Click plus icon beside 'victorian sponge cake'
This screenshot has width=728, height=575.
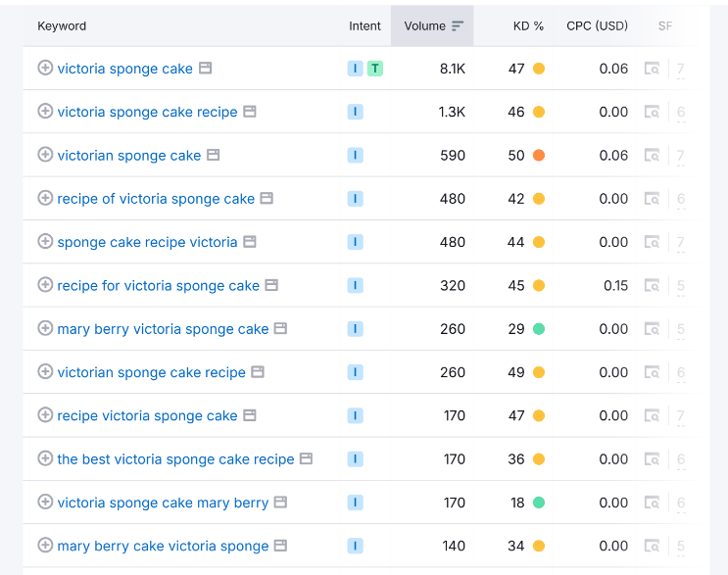click(45, 155)
